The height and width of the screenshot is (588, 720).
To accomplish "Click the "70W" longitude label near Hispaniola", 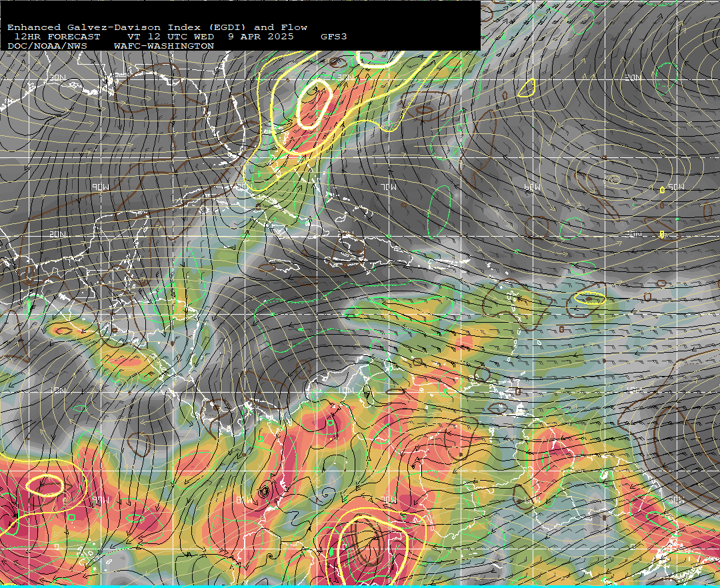I will 389,187.
